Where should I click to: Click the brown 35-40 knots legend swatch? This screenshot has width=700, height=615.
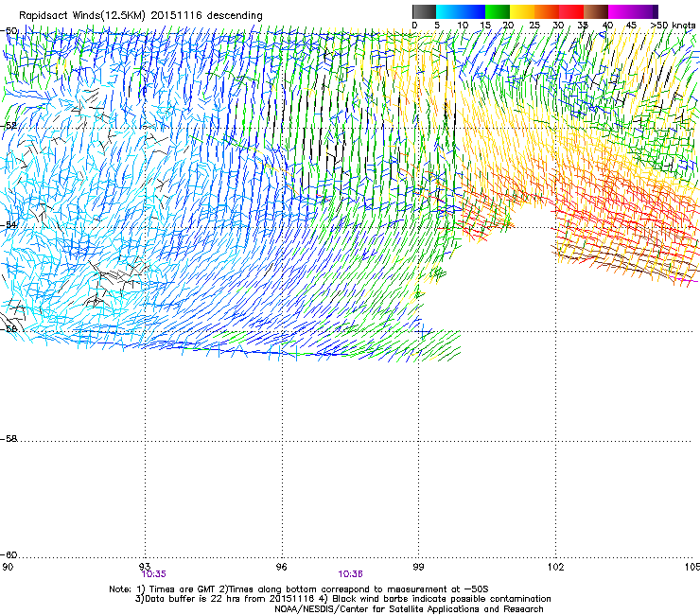click(596, 11)
